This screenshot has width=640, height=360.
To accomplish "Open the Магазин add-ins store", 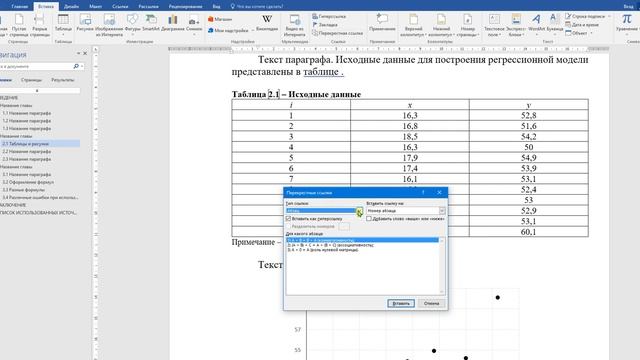I will (x=220, y=19).
